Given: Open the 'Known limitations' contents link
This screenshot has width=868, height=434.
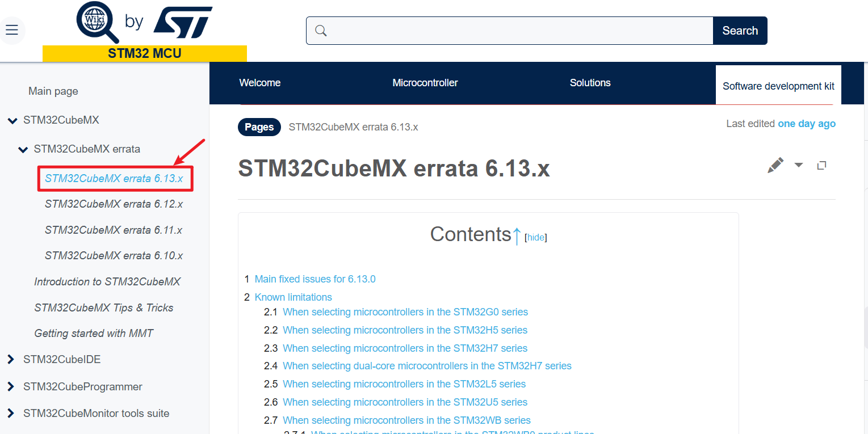Looking at the screenshot, I should point(293,297).
